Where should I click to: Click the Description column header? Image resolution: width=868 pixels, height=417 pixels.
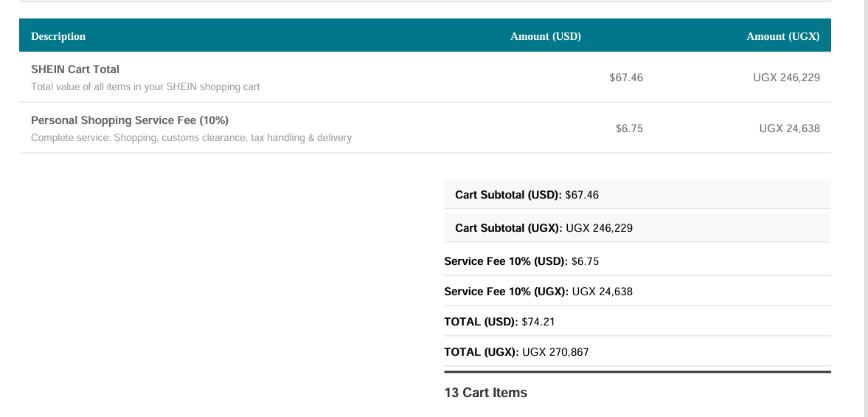click(x=58, y=37)
